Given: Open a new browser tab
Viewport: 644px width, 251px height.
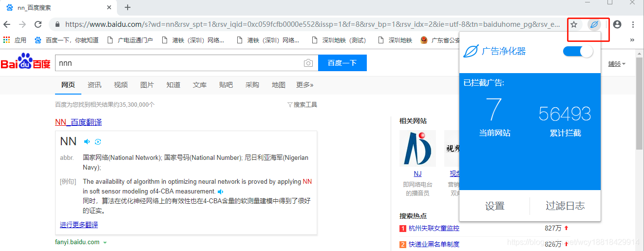Looking at the screenshot, I should pos(128,7).
